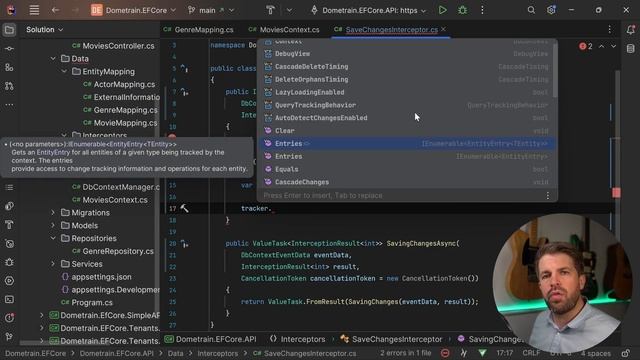
Task: Open the main hamburger menu
Action: (x=34, y=10)
